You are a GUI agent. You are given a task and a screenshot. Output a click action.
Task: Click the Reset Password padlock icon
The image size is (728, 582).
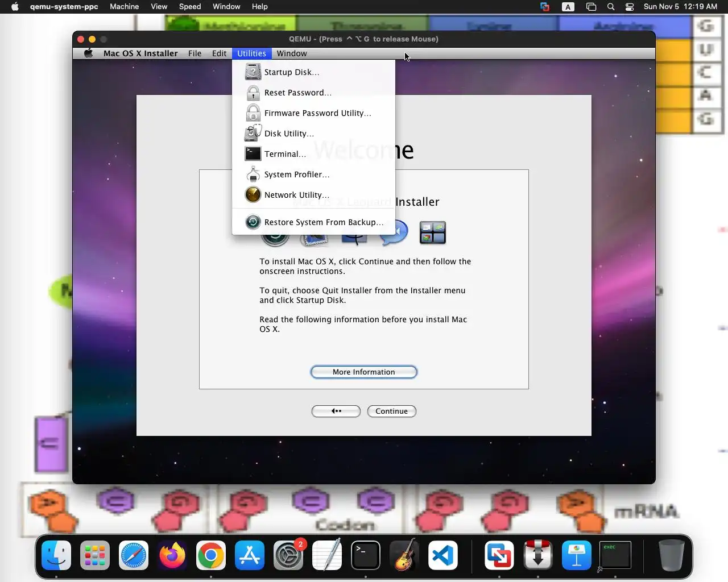(x=253, y=93)
